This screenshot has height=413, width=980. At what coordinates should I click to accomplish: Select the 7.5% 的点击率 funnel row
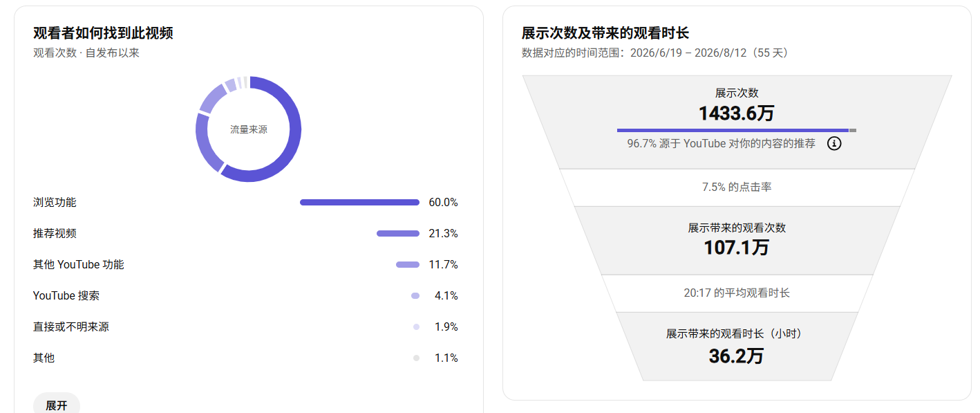(x=737, y=187)
